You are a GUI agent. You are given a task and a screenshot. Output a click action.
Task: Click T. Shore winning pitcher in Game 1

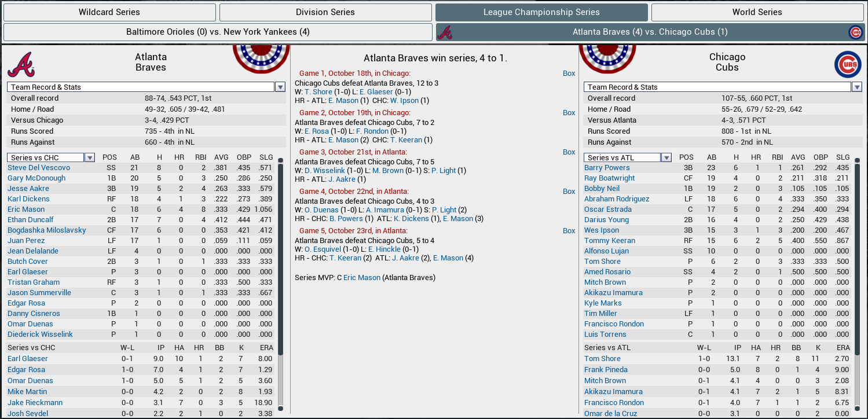click(318, 92)
